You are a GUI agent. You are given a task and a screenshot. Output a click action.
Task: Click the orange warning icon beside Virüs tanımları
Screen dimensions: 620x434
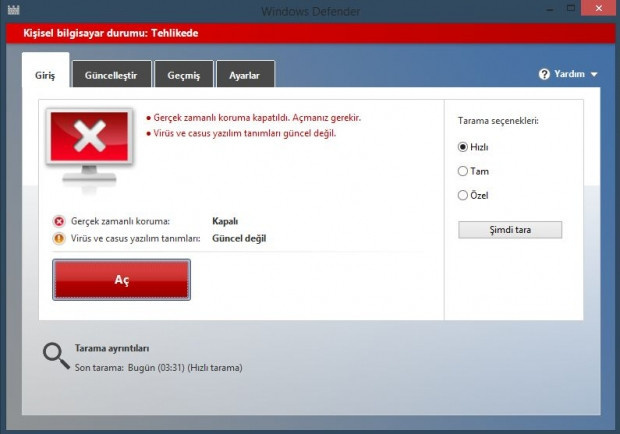point(59,238)
